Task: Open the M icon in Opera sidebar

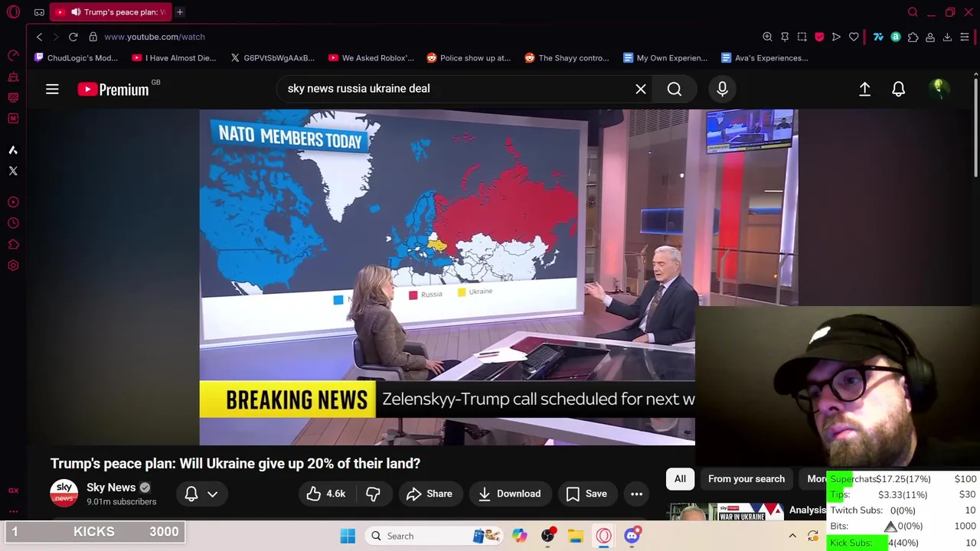Action: point(13,119)
